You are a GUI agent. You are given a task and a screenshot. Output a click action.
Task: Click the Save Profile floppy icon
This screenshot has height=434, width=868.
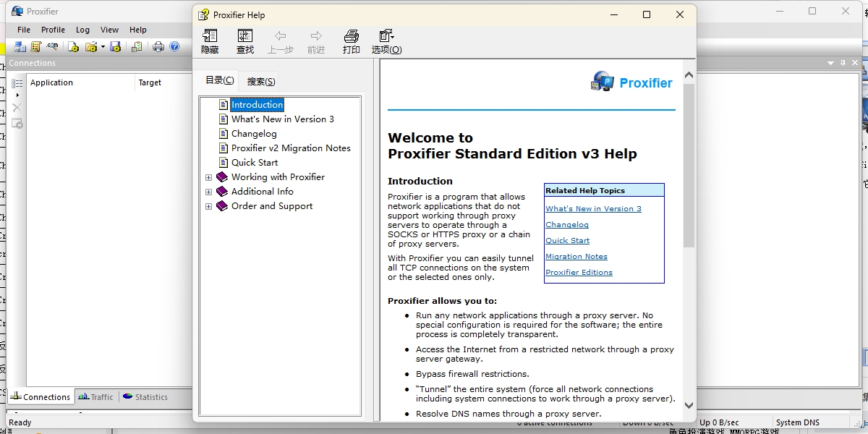tap(115, 47)
